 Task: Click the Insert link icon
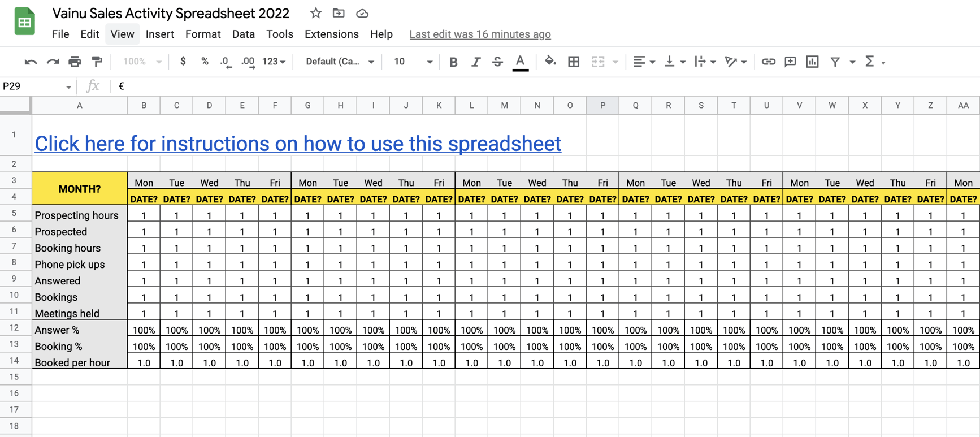[x=768, y=62]
